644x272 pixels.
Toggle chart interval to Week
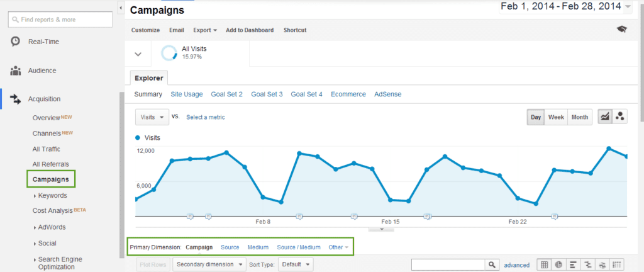tap(556, 117)
